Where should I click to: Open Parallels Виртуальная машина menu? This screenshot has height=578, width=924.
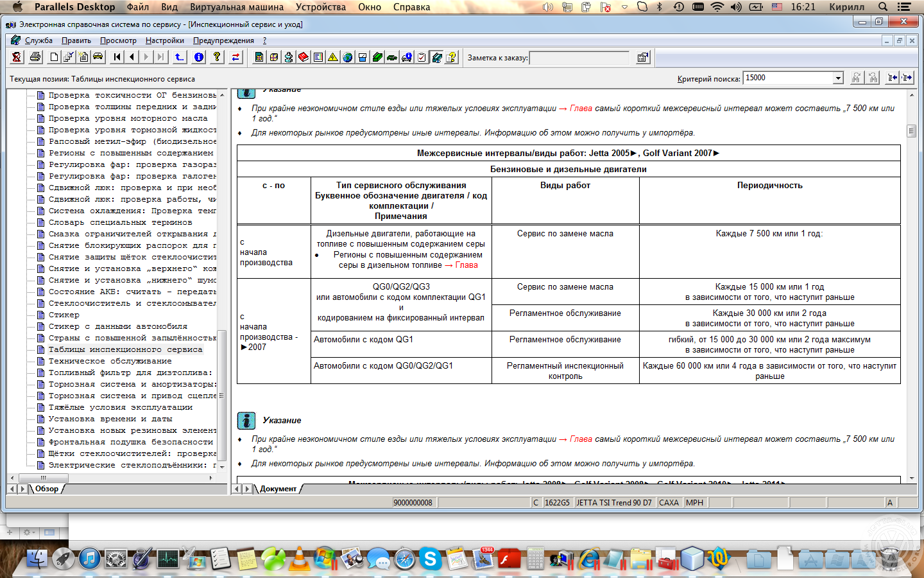(237, 7)
